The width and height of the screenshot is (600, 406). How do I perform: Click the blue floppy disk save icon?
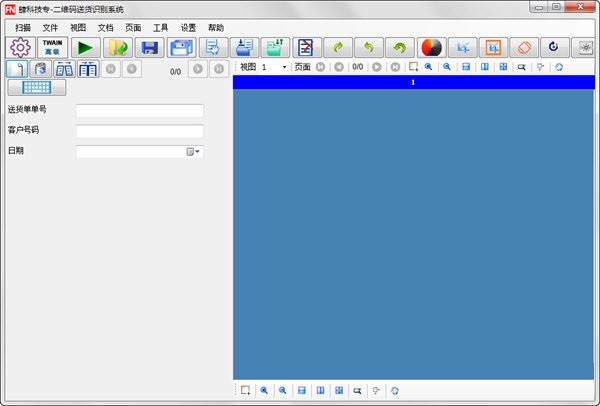click(x=149, y=48)
